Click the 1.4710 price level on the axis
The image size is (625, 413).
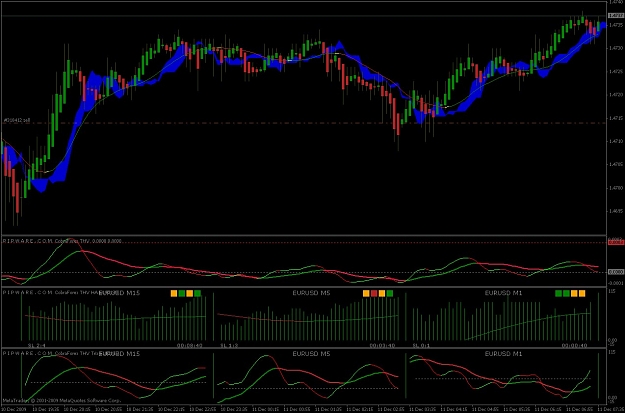tap(615, 141)
